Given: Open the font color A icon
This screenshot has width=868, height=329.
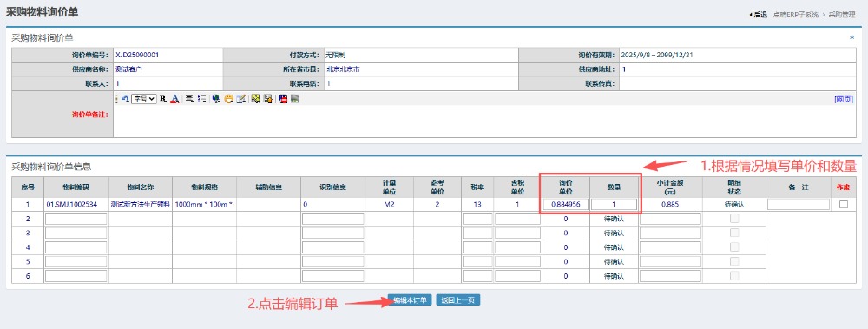Looking at the screenshot, I should (x=174, y=99).
